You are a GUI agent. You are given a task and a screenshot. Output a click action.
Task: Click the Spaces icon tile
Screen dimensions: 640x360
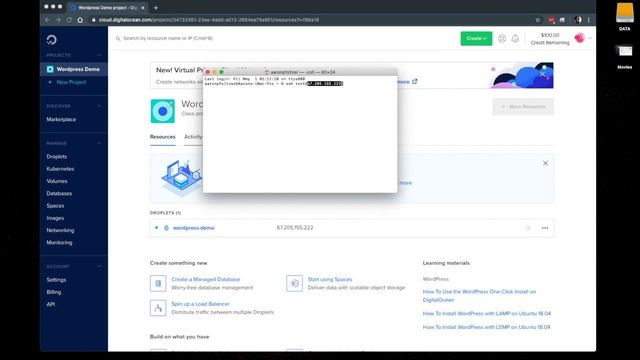pos(294,283)
